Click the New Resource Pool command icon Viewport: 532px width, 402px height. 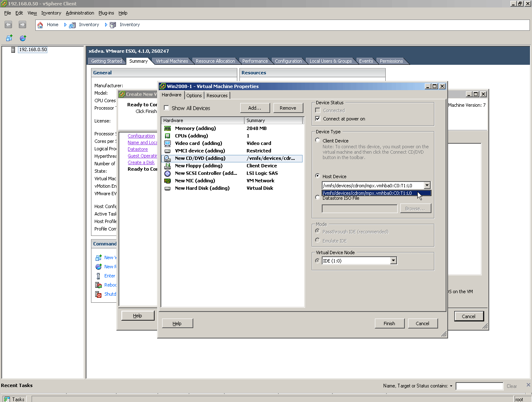(99, 267)
